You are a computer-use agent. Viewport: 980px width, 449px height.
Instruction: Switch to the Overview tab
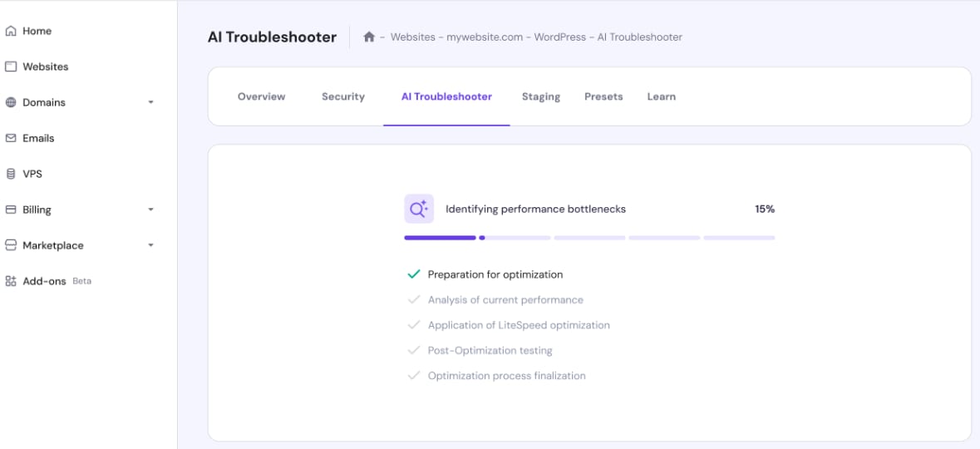point(261,97)
